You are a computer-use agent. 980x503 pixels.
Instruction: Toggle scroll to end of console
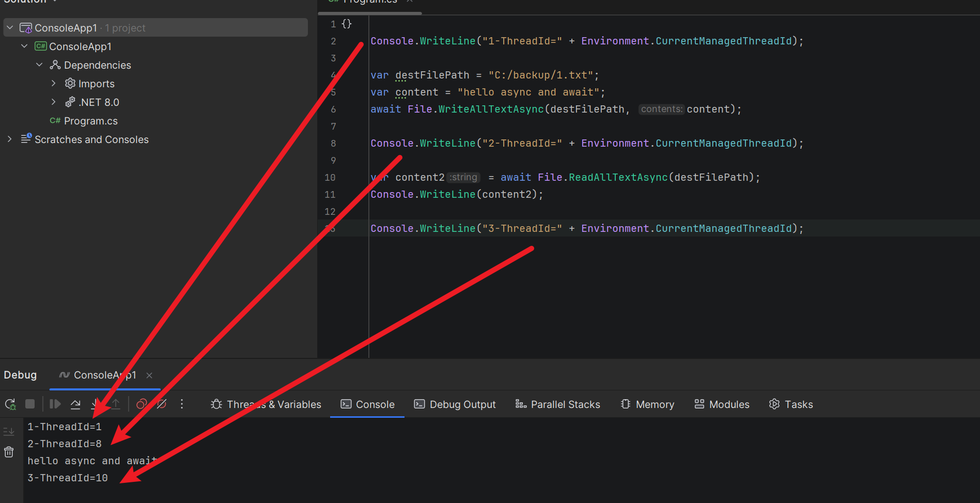pyautogui.click(x=9, y=431)
